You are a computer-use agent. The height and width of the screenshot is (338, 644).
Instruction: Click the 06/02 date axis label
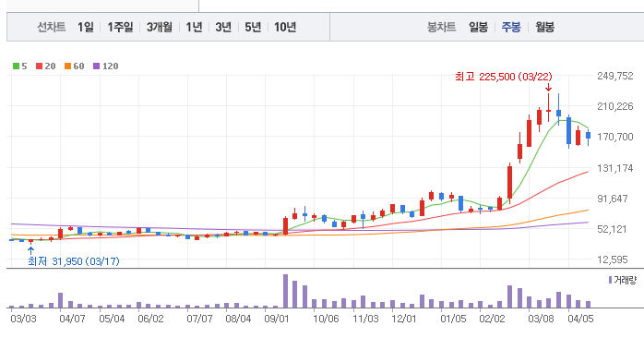[x=150, y=319]
